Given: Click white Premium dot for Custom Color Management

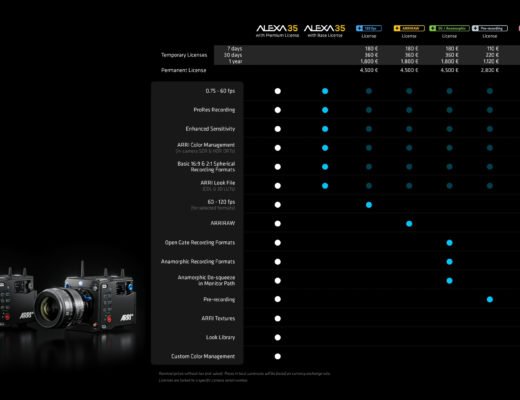Looking at the screenshot, I should tap(278, 356).
